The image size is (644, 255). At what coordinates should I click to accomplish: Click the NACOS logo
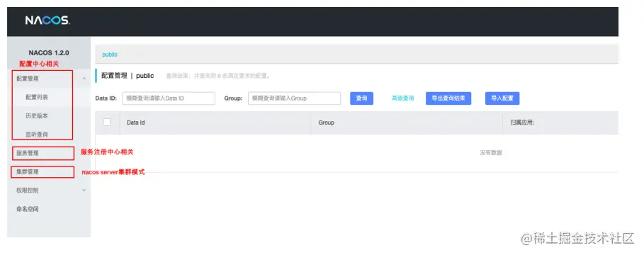(x=47, y=21)
